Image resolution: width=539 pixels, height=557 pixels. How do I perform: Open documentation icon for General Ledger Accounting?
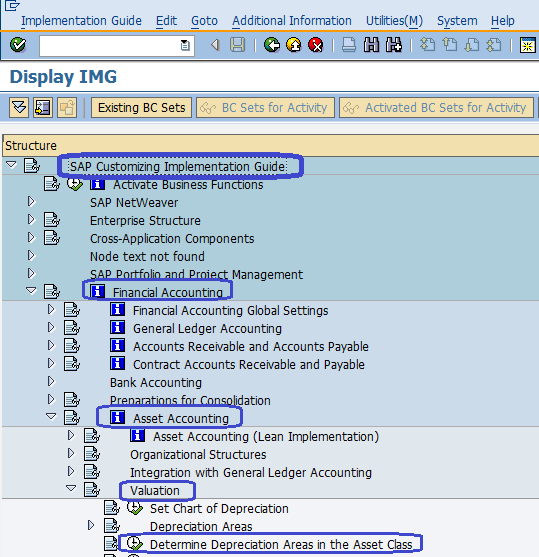coord(117,328)
